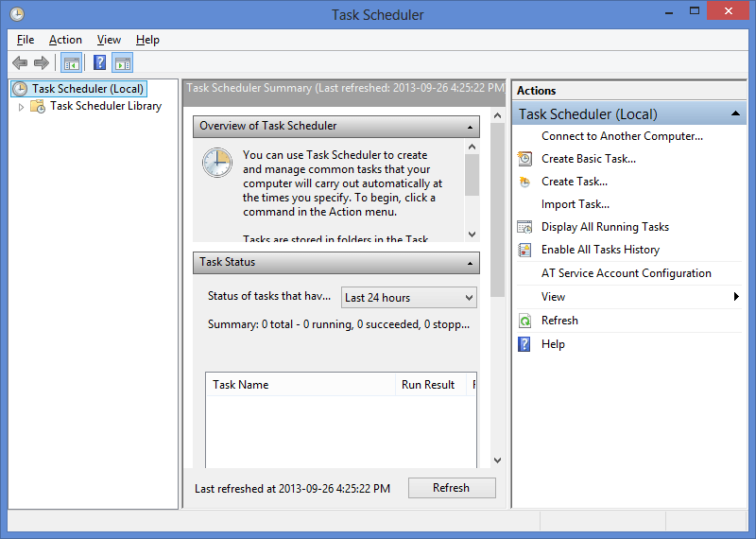The image size is (756, 539).
Task: Click the Enable All Tasks History icon
Action: pyautogui.click(x=524, y=250)
